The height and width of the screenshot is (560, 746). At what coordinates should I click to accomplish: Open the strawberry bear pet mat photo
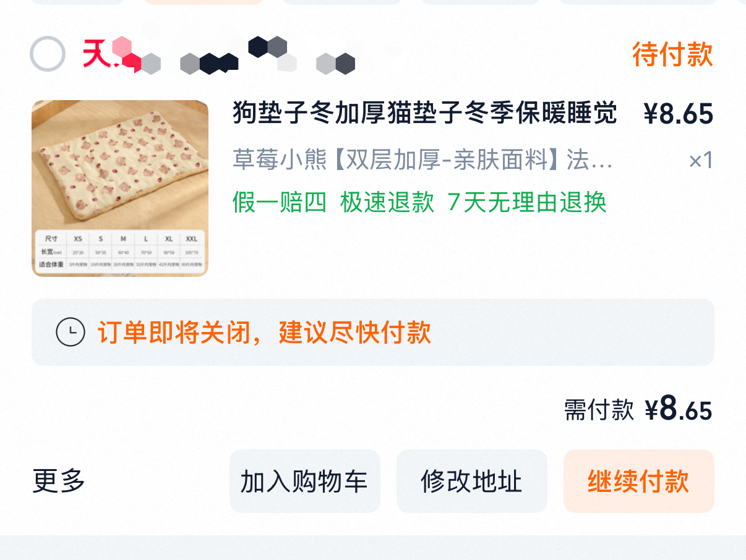tap(120, 188)
